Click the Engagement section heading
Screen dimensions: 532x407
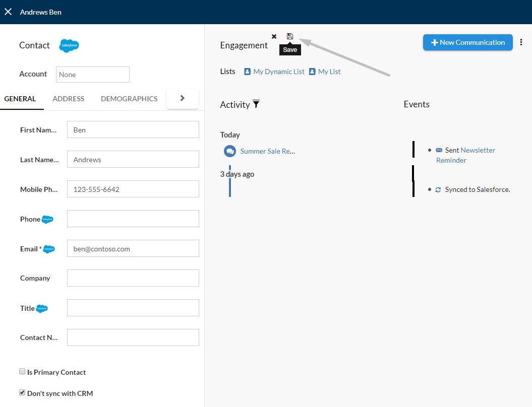pos(244,45)
